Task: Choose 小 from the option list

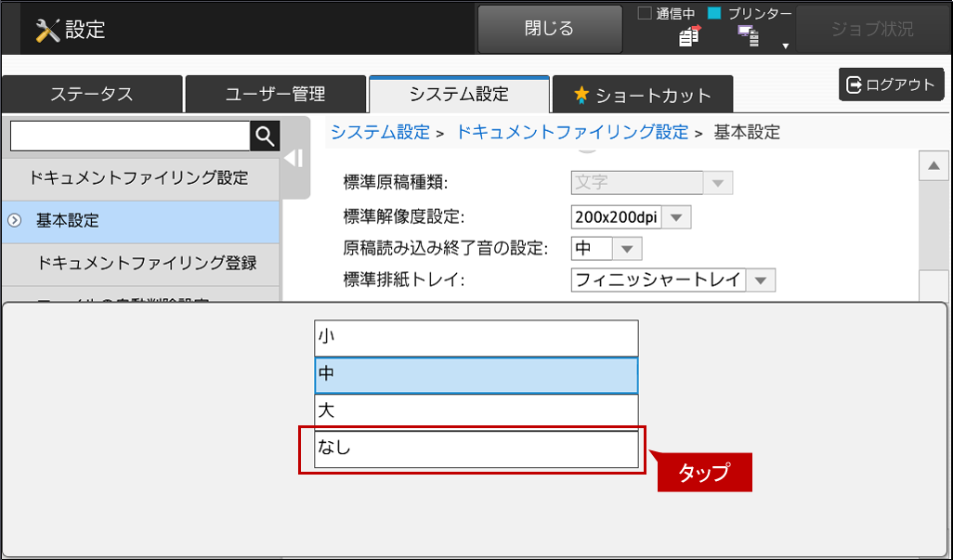Action: [476, 338]
